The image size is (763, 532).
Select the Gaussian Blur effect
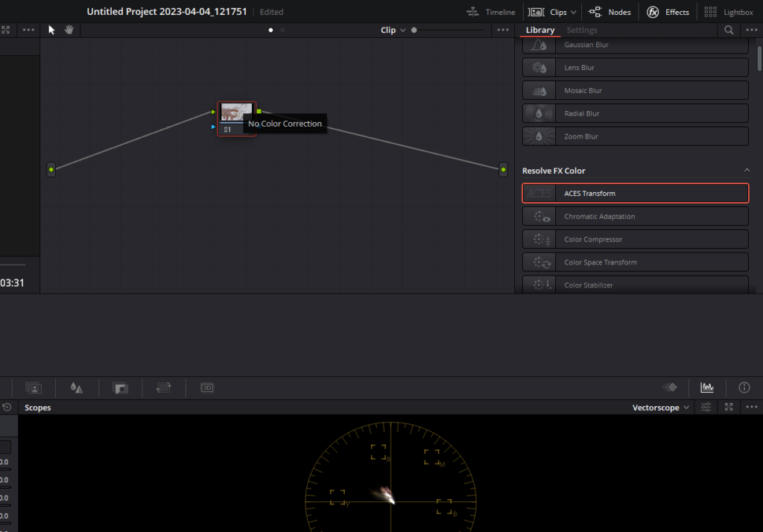pyautogui.click(x=635, y=45)
